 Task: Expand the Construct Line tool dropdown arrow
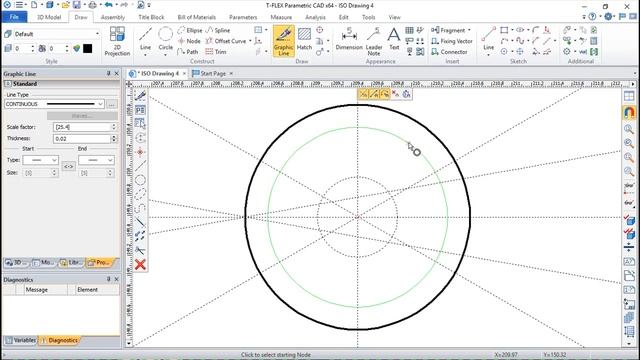[x=145, y=55]
